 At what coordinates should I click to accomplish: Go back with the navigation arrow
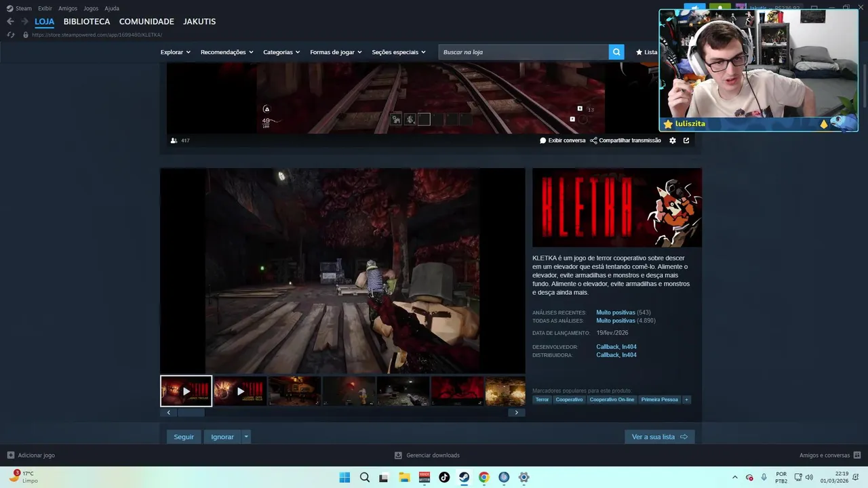click(x=10, y=22)
